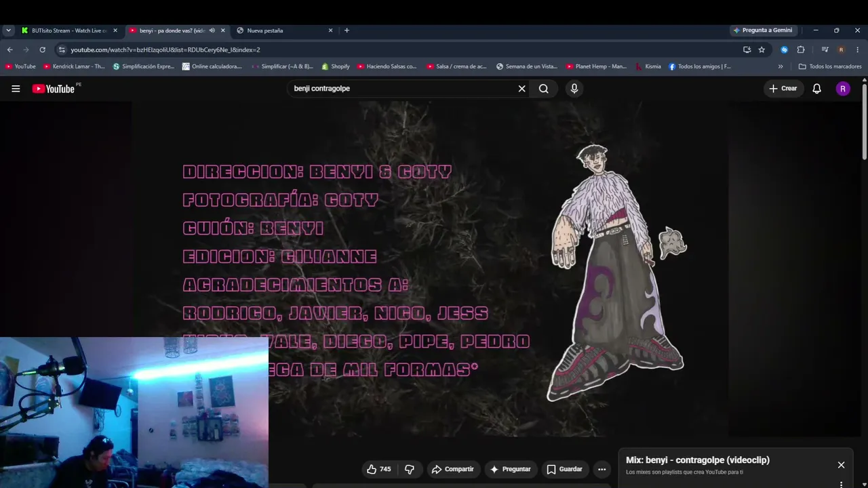868x488 pixels.
Task: Open the Haciendo Salsas bookmark
Action: point(387,66)
